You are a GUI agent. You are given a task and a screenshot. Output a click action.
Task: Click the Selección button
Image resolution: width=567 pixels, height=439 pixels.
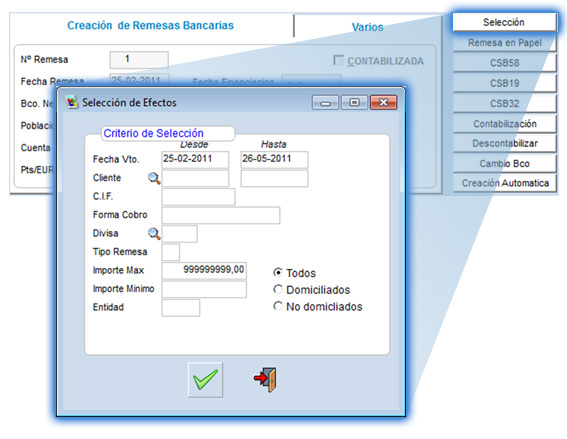(x=504, y=22)
